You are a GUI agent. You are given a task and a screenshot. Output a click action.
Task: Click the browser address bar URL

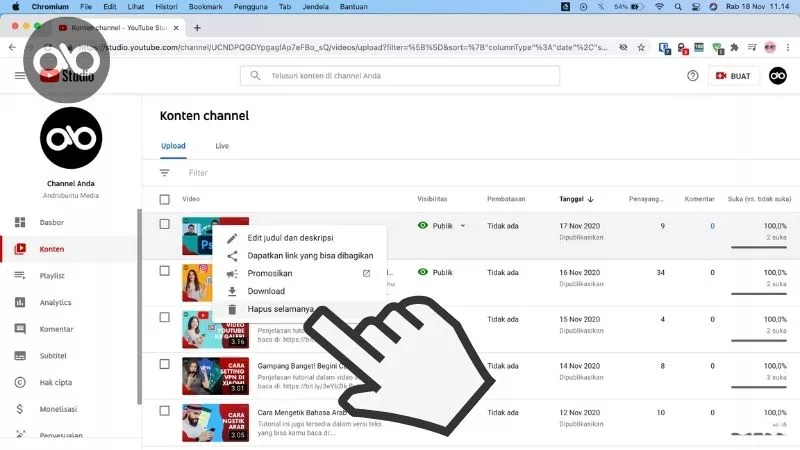345,47
